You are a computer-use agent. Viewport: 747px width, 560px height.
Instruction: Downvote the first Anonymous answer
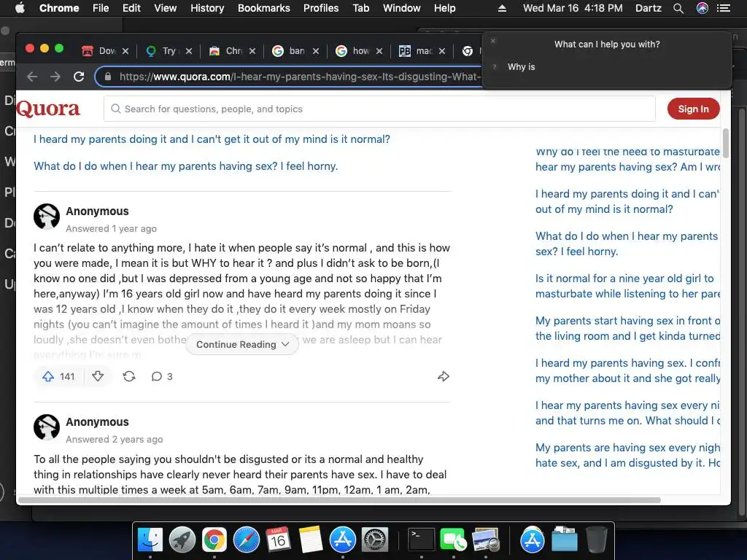click(98, 377)
